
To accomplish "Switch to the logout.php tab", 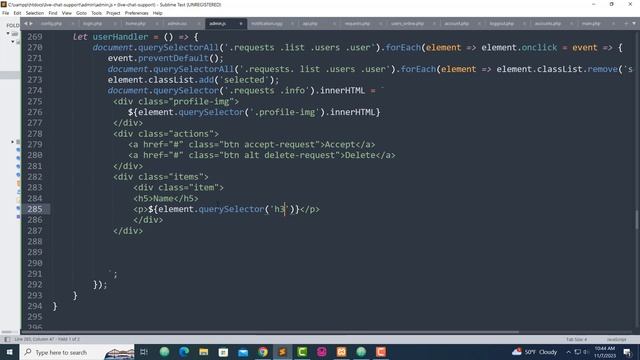I will coord(502,24).
